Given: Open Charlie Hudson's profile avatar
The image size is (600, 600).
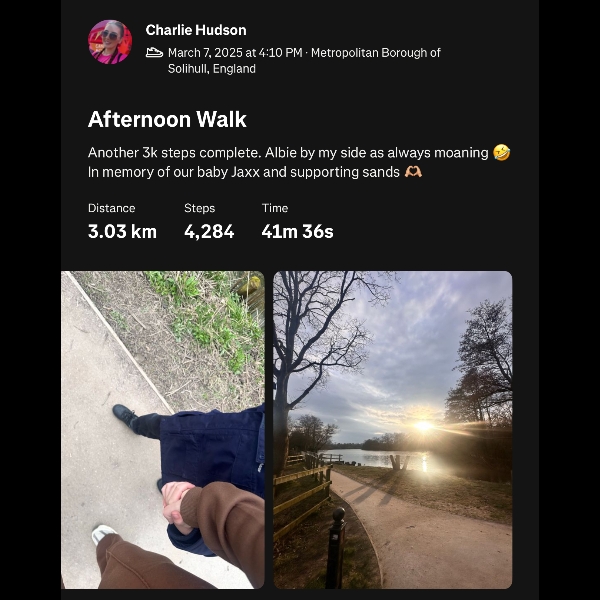Looking at the screenshot, I should click(x=110, y=42).
